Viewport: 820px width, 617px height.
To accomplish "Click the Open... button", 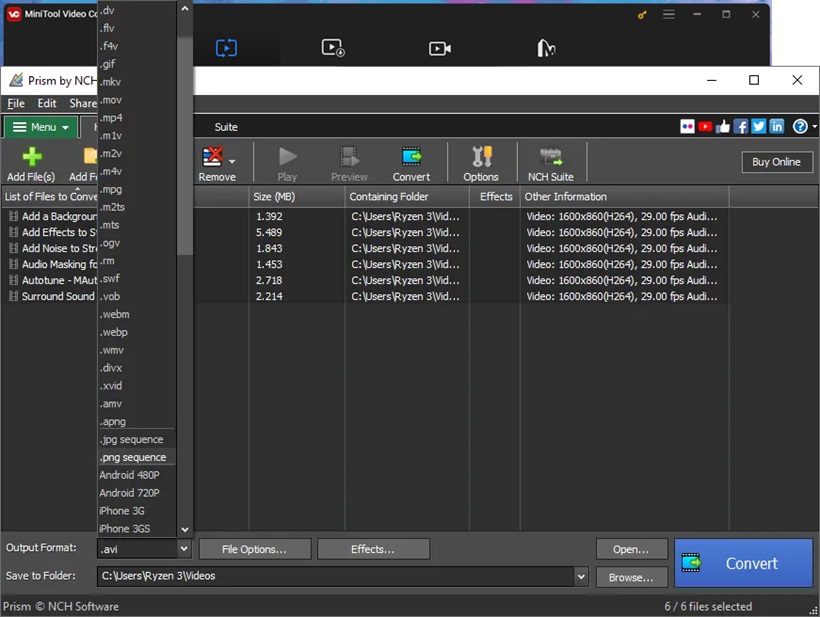I will [x=631, y=550].
